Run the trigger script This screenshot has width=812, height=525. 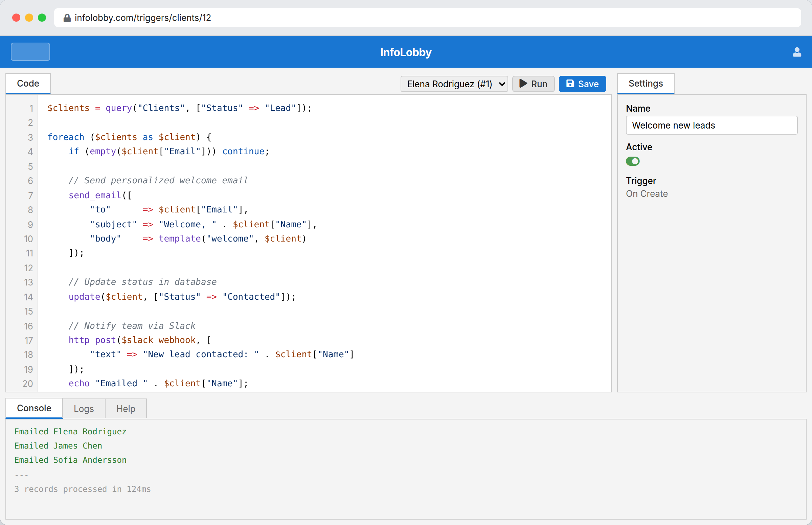pos(533,84)
